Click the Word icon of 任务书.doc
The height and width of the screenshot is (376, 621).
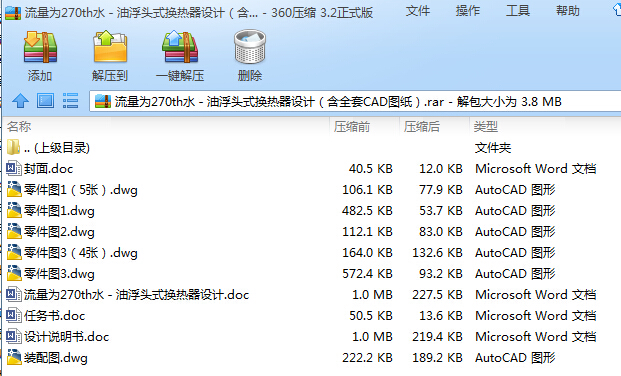(x=13, y=315)
